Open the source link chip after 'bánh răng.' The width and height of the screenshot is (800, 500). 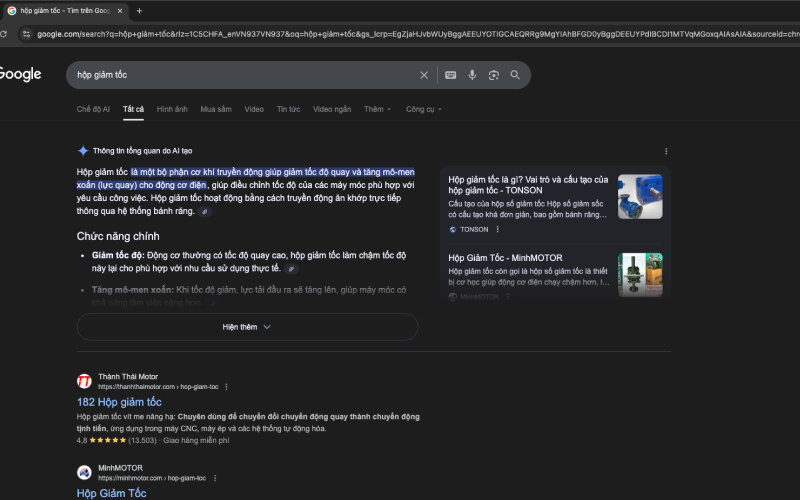[x=205, y=211]
